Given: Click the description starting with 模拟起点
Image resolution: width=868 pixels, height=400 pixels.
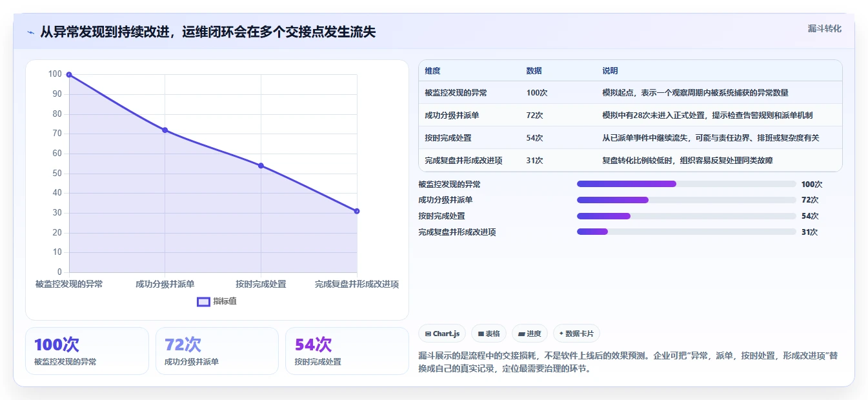Looking at the screenshot, I should [x=695, y=93].
